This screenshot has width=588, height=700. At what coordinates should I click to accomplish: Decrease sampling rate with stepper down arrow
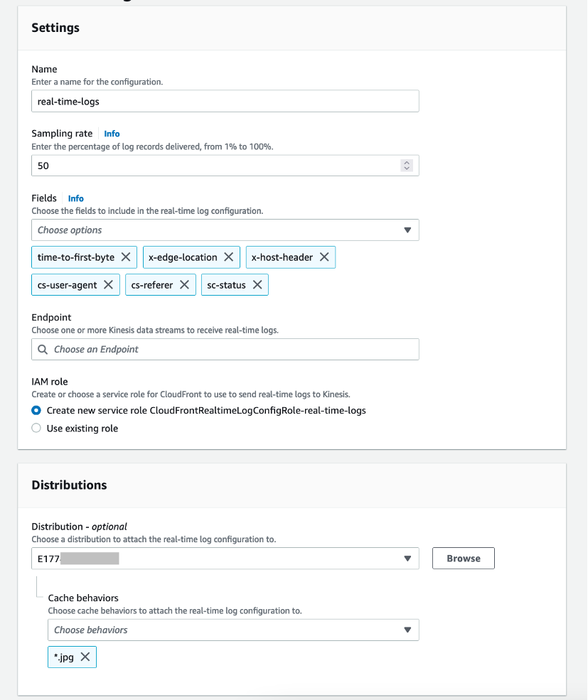click(407, 168)
